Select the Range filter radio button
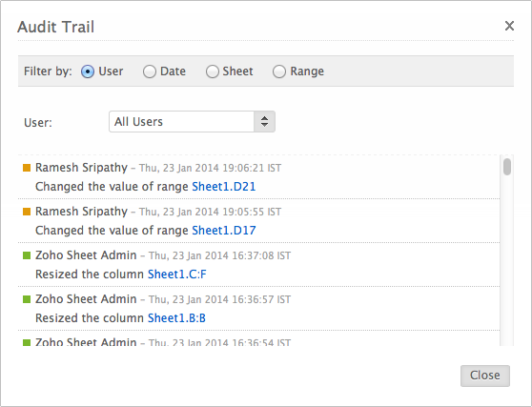532x407 pixels. coord(279,71)
